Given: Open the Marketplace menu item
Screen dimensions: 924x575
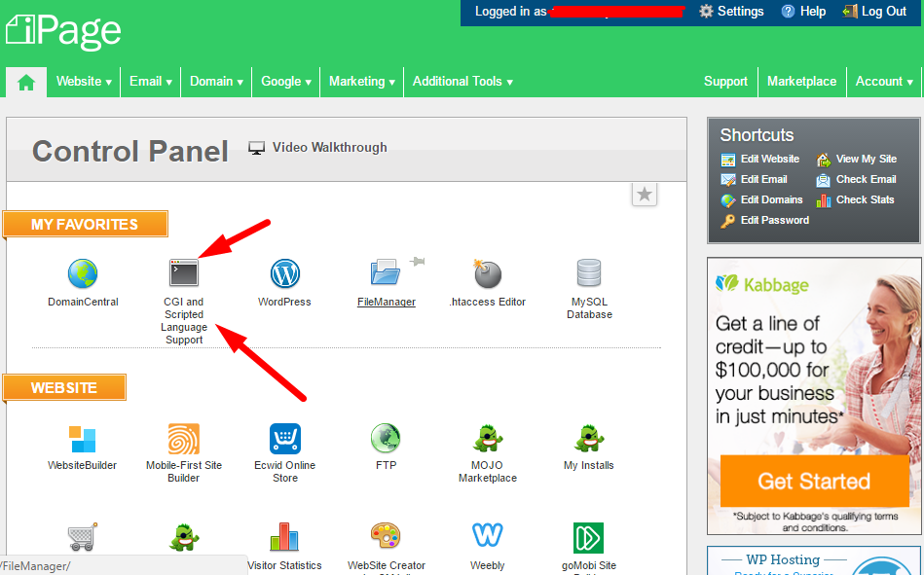Looking at the screenshot, I should pyautogui.click(x=801, y=82).
